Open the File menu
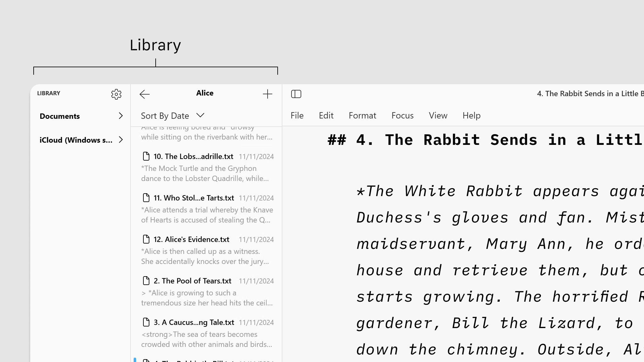The height and width of the screenshot is (362, 644). pyautogui.click(x=297, y=116)
